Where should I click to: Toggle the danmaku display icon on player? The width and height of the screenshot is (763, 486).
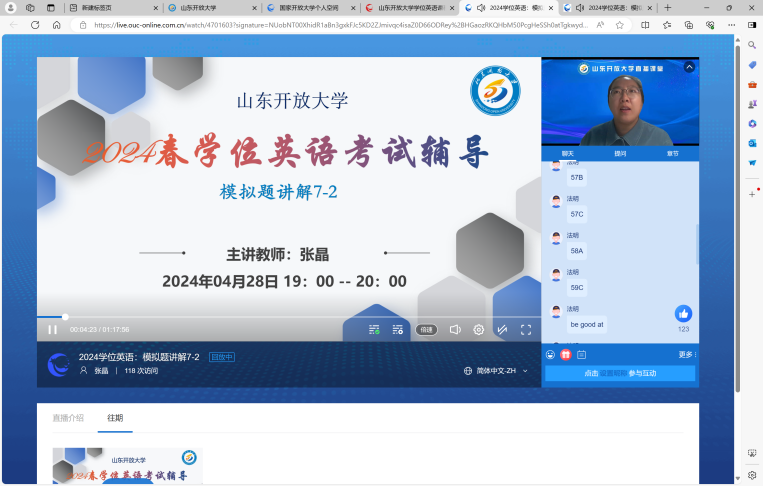click(374, 329)
